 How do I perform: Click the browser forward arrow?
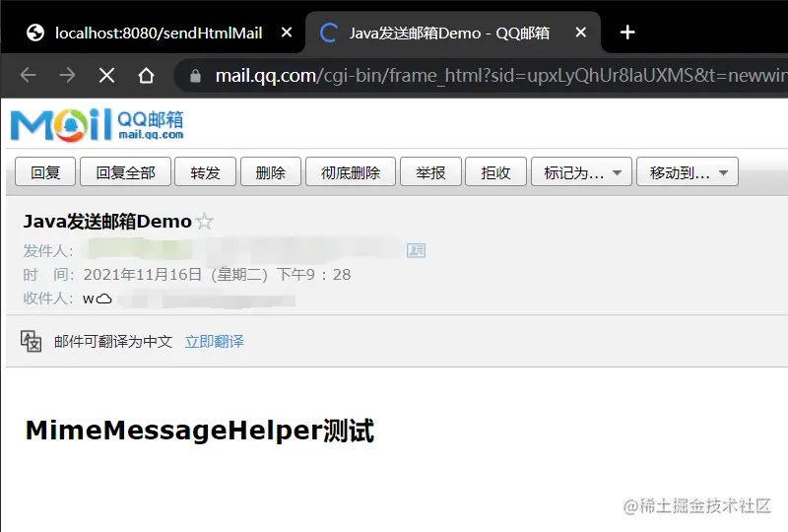67,76
